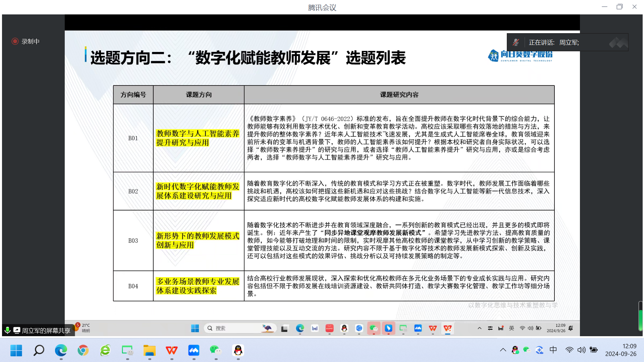
Task: Open the 12:09 2024-09-26 clock calendar
Action: click(x=621, y=350)
